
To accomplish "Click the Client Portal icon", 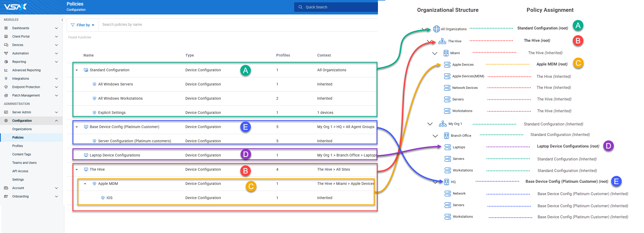I will (6, 37).
